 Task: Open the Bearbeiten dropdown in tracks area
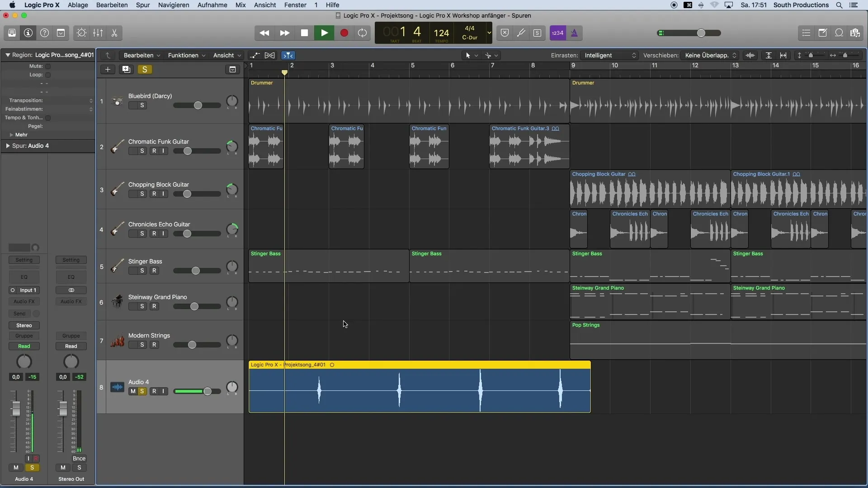142,56
